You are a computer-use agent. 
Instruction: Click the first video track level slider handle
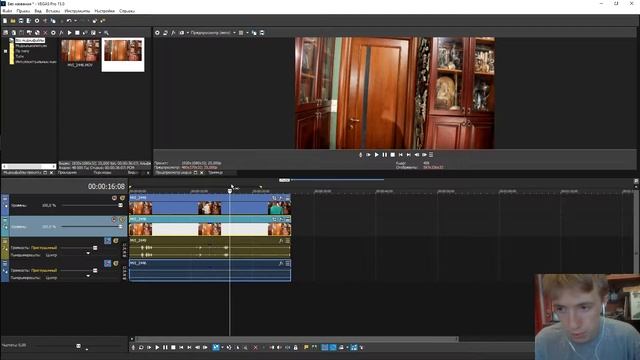pyautogui.click(x=120, y=205)
